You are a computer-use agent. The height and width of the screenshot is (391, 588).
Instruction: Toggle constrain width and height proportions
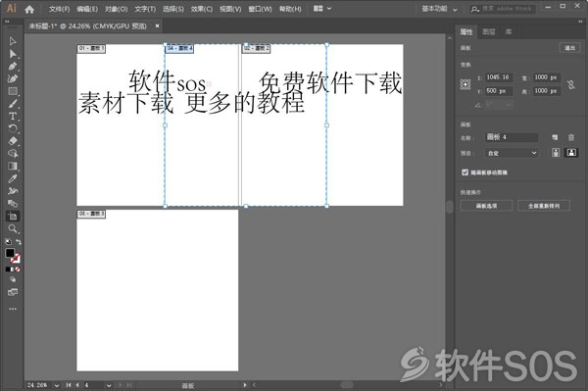point(571,84)
